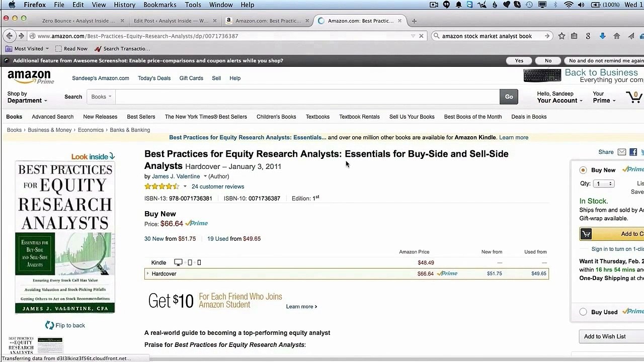This screenshot has width=644, height=362.
Task: Open the Qty quantity dropdown
Action: pyautogui.click(x=603, y=184)
